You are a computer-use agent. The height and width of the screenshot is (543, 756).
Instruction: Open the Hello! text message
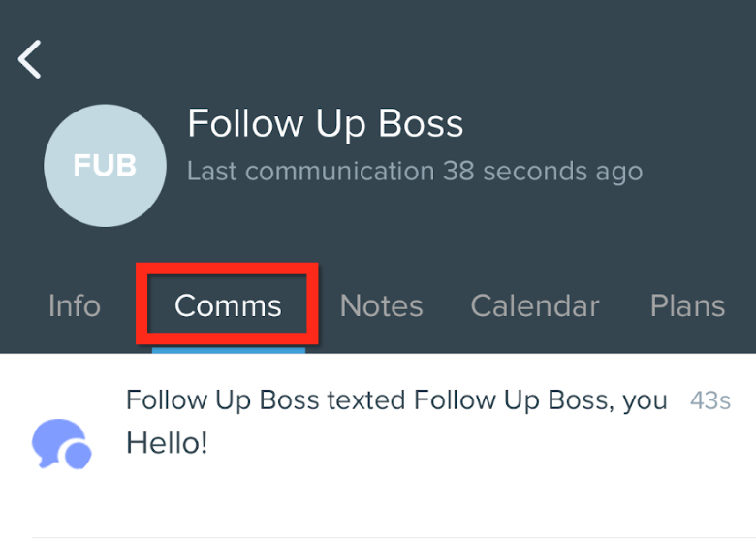[167, 443]
